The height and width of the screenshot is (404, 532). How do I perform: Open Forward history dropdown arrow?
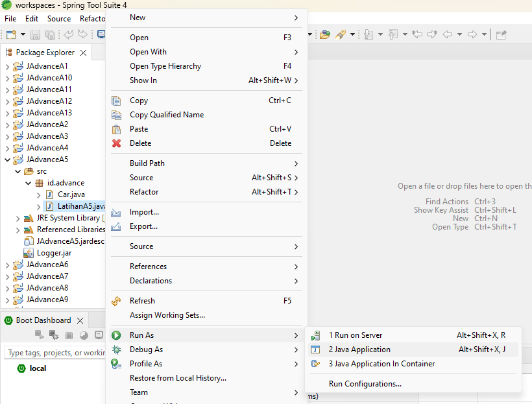click(x=484, y=34)
